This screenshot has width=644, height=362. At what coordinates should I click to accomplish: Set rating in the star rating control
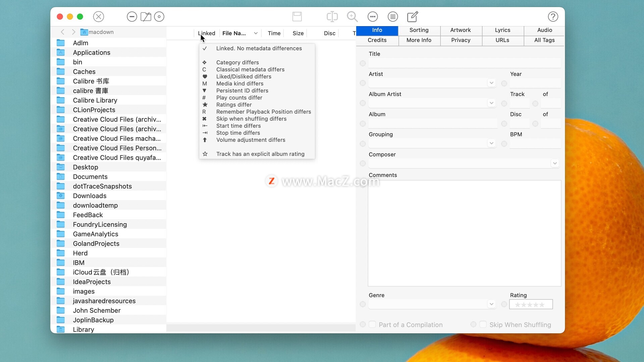coord(531,304)
